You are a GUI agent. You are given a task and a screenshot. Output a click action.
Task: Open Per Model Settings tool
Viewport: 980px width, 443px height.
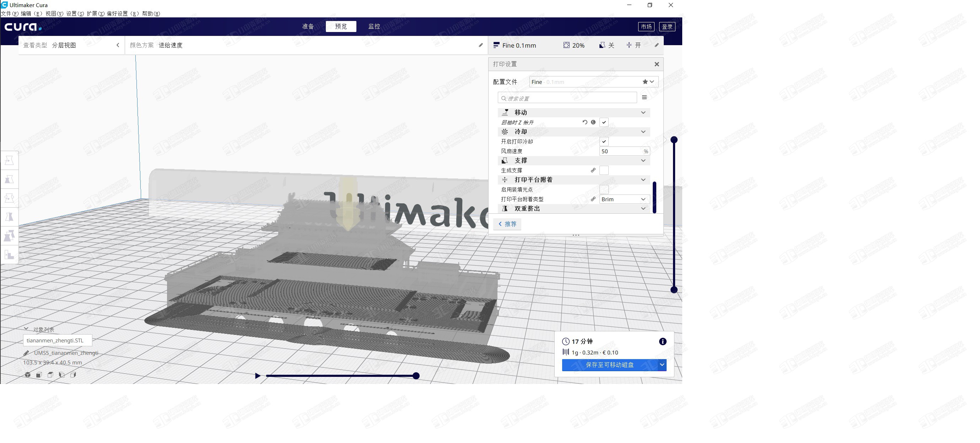pyautogui.click(x=9, y=236)
